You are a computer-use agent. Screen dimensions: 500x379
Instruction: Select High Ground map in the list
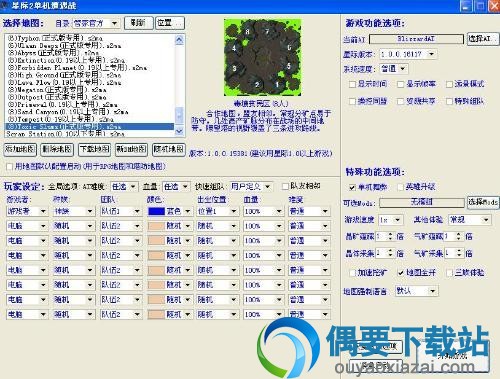[90, 75]
